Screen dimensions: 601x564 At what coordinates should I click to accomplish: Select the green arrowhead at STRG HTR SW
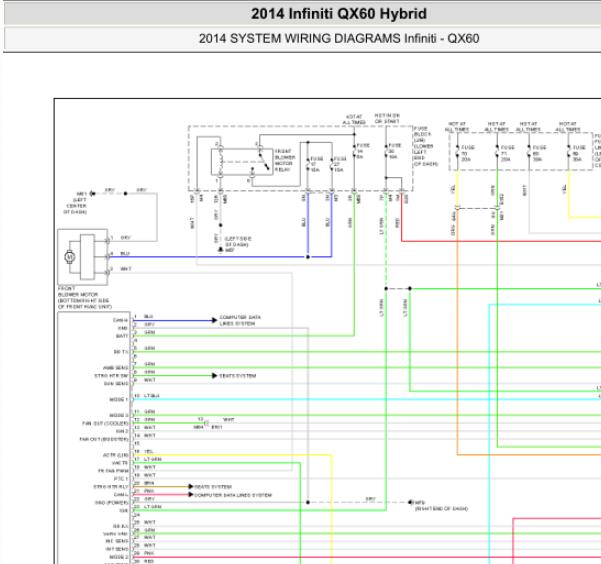pyautogui.click(x=215, y=375)
